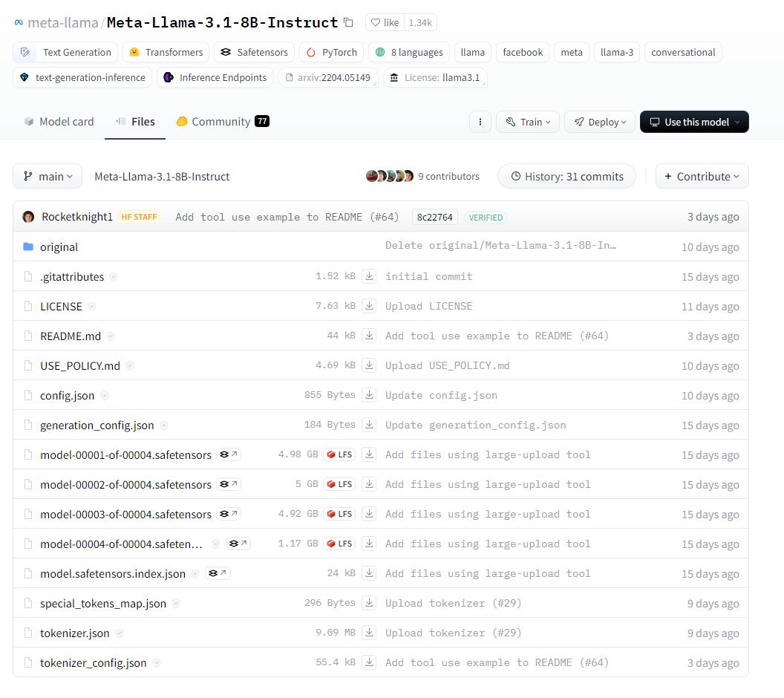Open the Community tab
784x698 pixels.
point(223,122)
